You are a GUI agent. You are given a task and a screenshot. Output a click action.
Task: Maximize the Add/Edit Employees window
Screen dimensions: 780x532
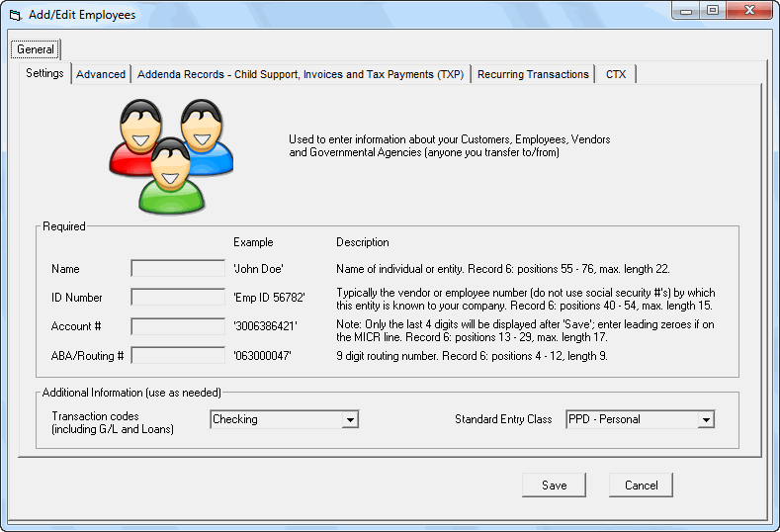[x=713, y=11]
